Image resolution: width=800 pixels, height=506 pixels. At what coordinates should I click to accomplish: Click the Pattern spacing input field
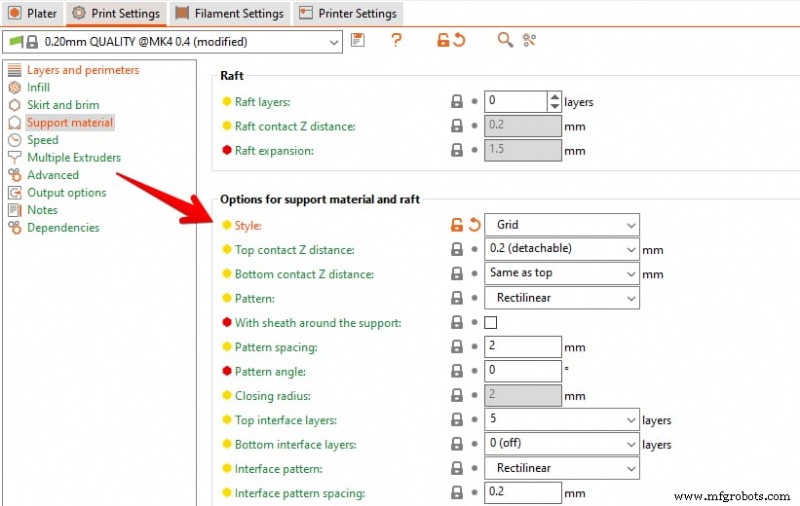coord(522,347)
